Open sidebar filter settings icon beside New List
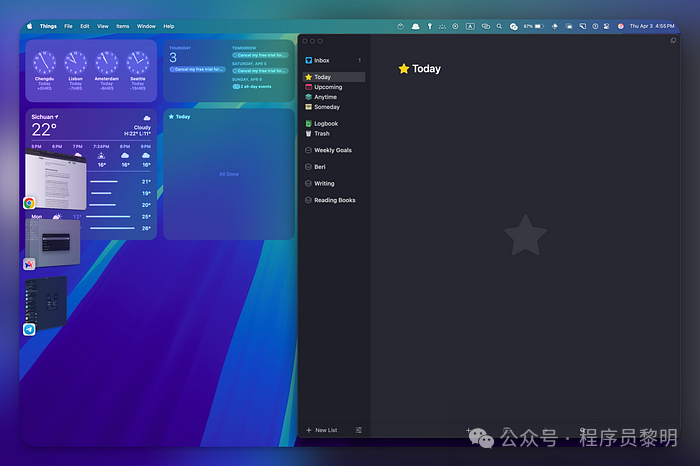Viewport: 700px width, 466px height. coord(358,430)
